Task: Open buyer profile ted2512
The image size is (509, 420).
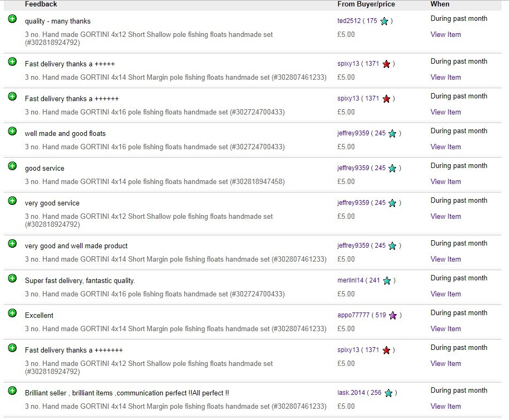Action: pyautogui.click(x=348, y=21)
